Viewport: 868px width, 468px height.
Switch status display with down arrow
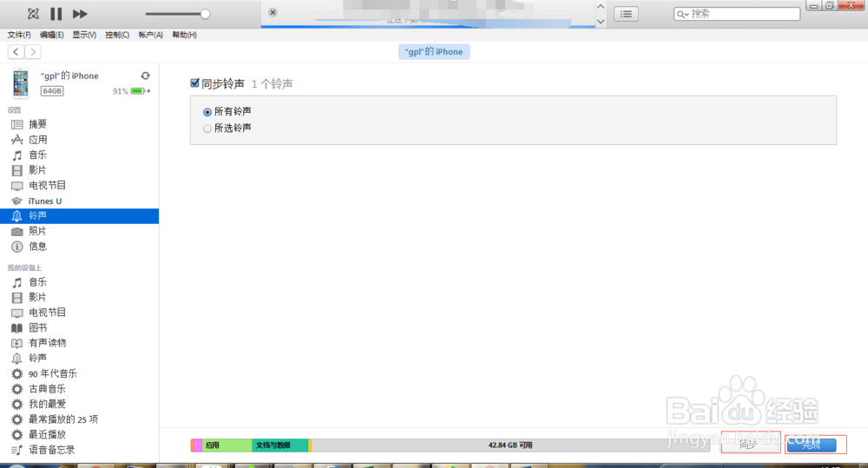(601, 22)
